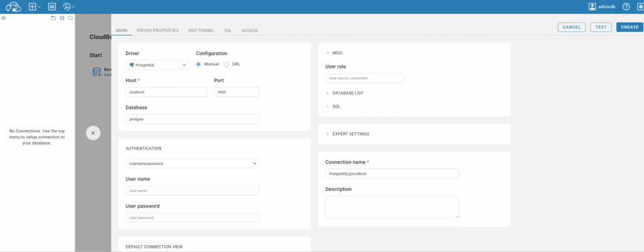Refresh the navigator tree
This screenshot has height=252, width=644.
tap(70, 18)
